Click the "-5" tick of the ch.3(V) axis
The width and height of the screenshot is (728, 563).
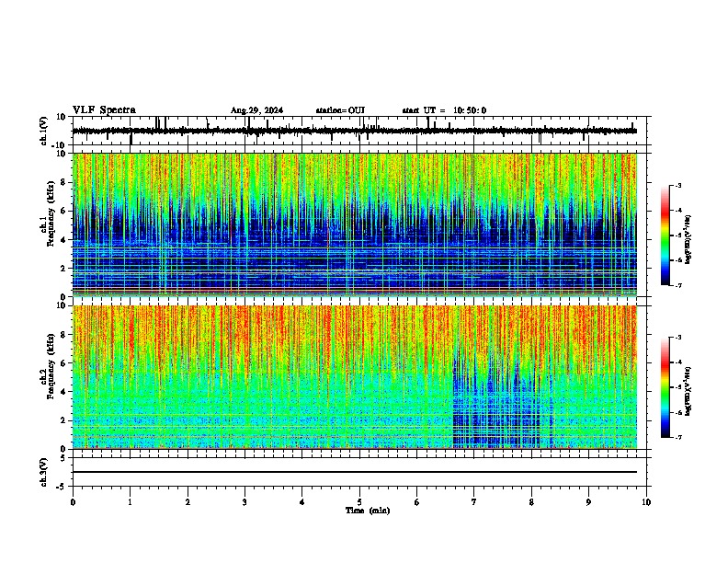62,487
